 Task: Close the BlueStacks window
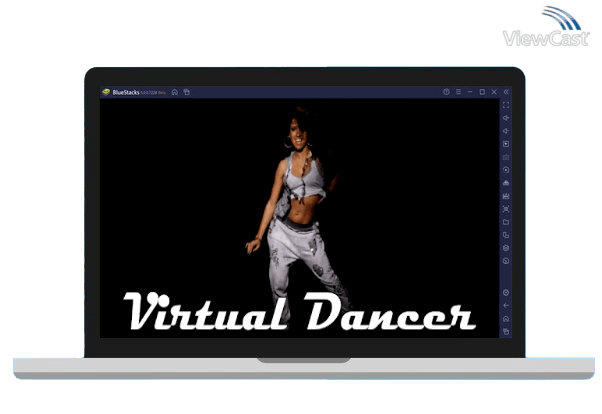click(494, 92)
